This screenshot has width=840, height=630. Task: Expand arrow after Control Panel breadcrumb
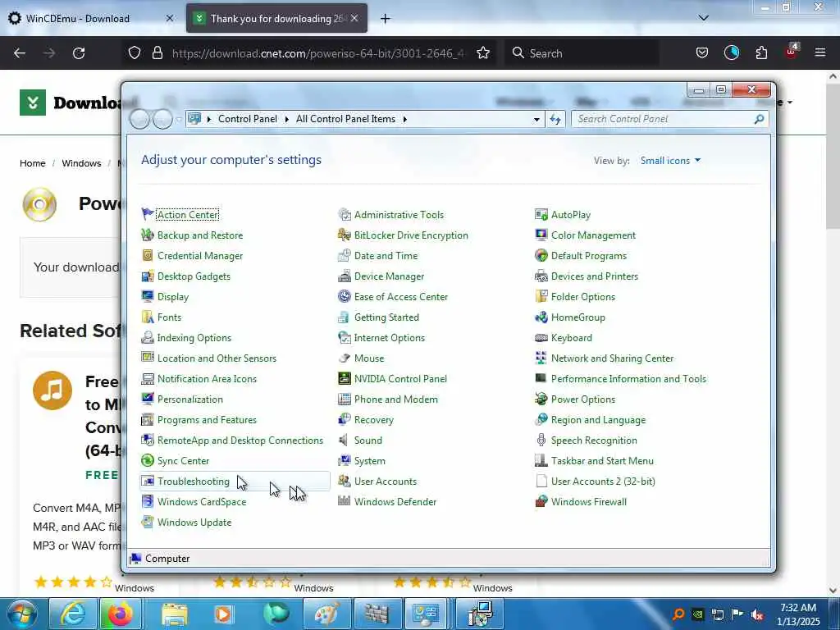286,119
